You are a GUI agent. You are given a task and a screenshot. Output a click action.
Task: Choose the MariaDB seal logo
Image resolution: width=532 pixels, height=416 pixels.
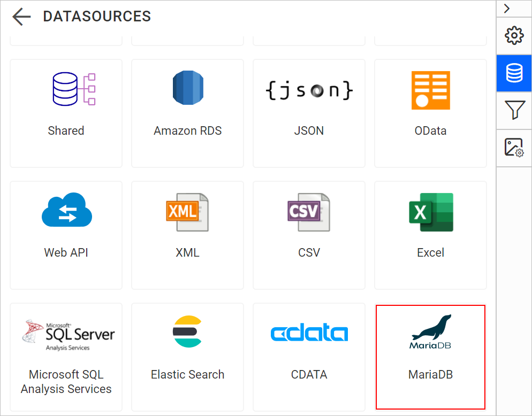[430, 332]
